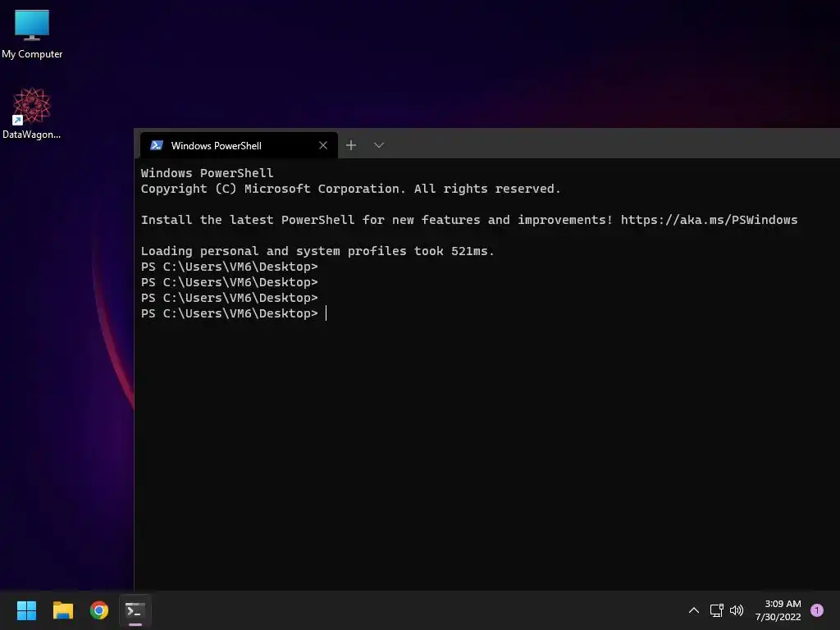The width and height of the screenshot is (840, 630).
Task: Open the My Computer desktop icon
Action: 32,34
